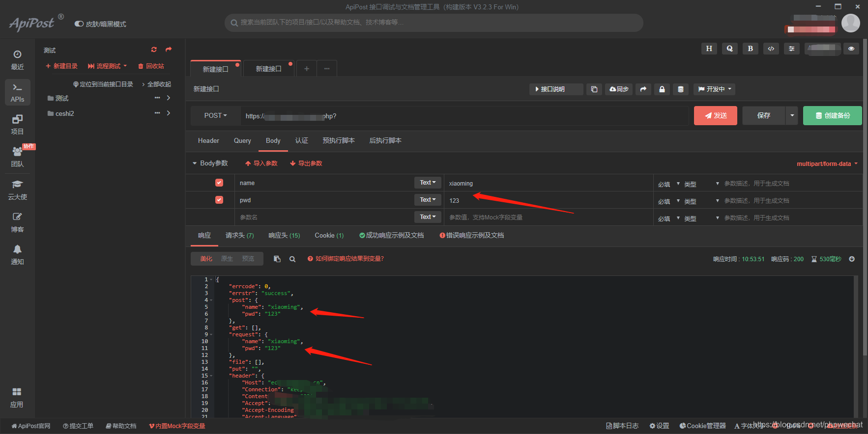
Task: Switch to the 认证 tab
Action: [302, 140]
